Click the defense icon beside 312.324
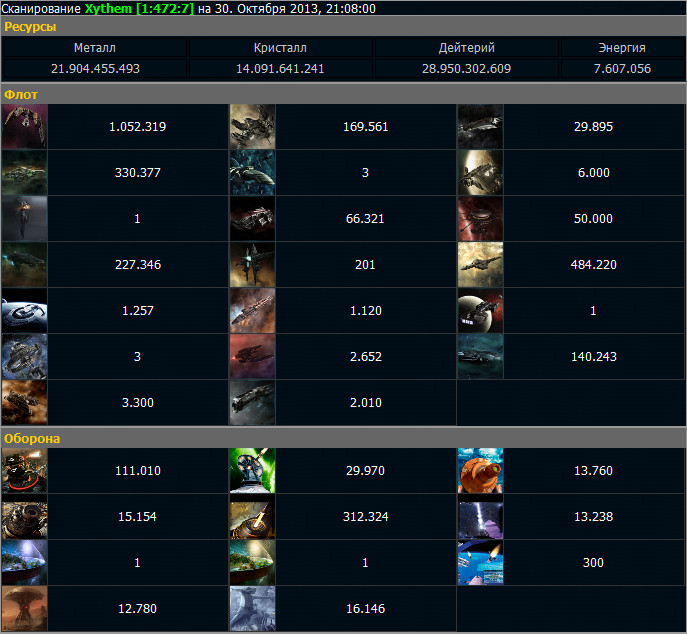 [x=252, y=517]
